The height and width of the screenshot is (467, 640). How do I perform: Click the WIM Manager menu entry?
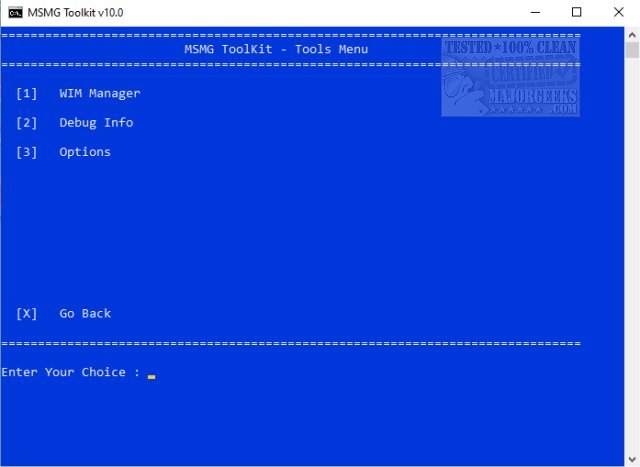pos(100,93)
